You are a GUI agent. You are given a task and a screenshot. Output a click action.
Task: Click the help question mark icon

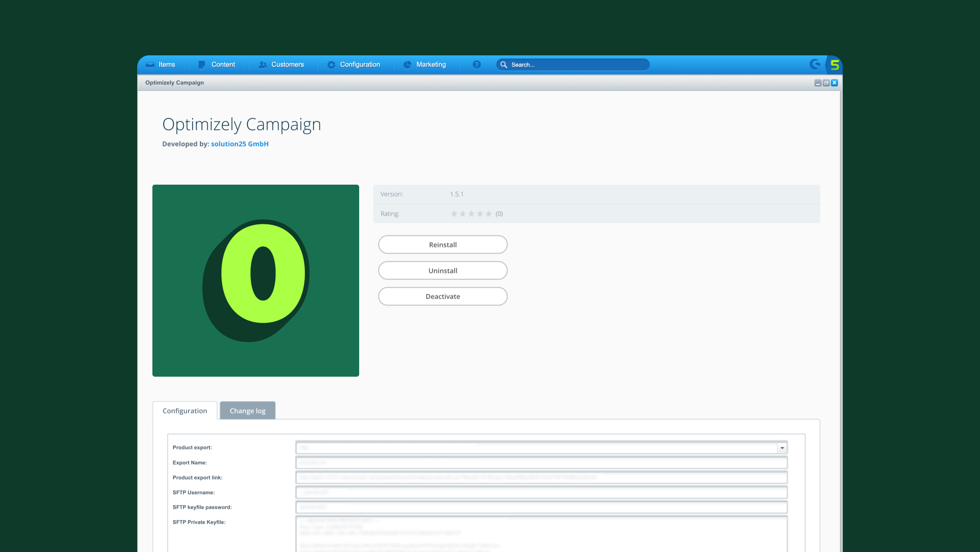pyautogui.click(x=477, y=65)
